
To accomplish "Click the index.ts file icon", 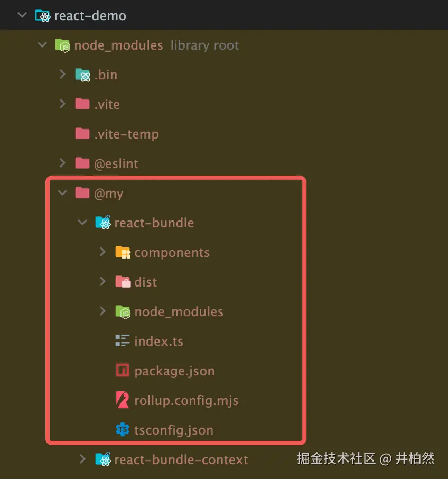I will 123,340.
